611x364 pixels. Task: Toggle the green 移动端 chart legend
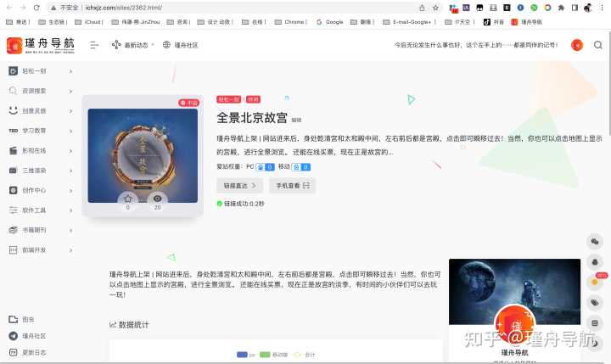(273, 355)
